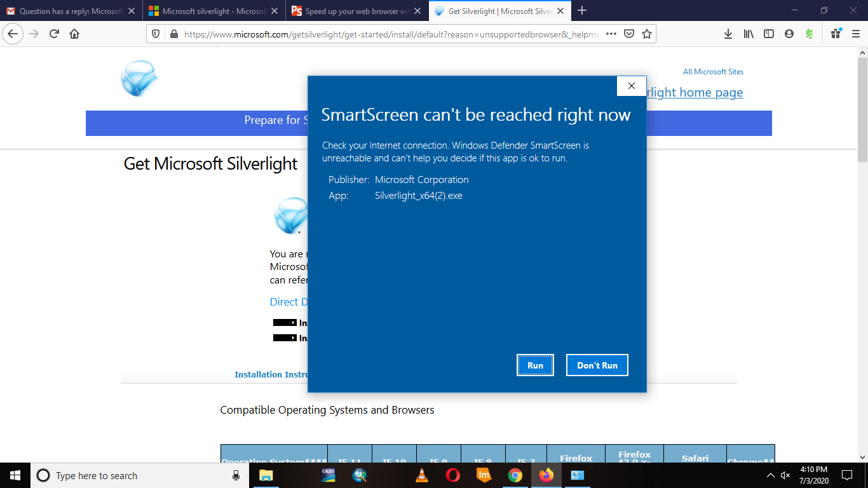The width and height of the screenshot is (868, 488).
Task: Show site security lock information
Action: click(x=173, y=34)
